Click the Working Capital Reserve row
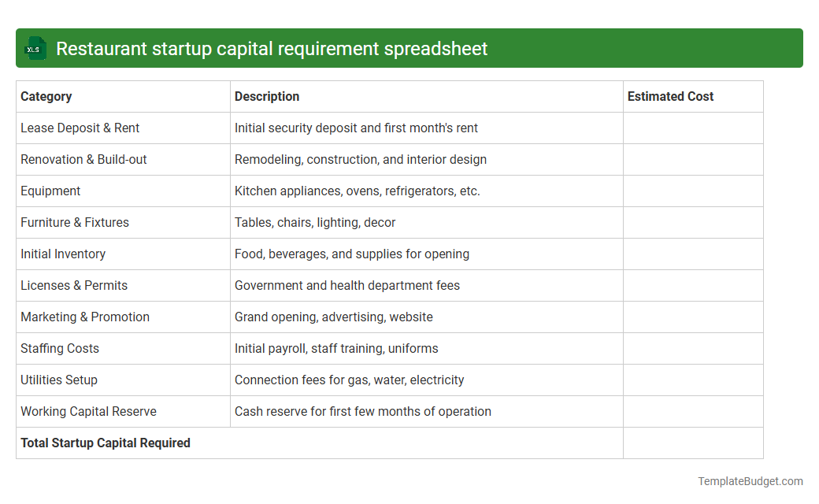The image size is (819, 504). point(88,411)
